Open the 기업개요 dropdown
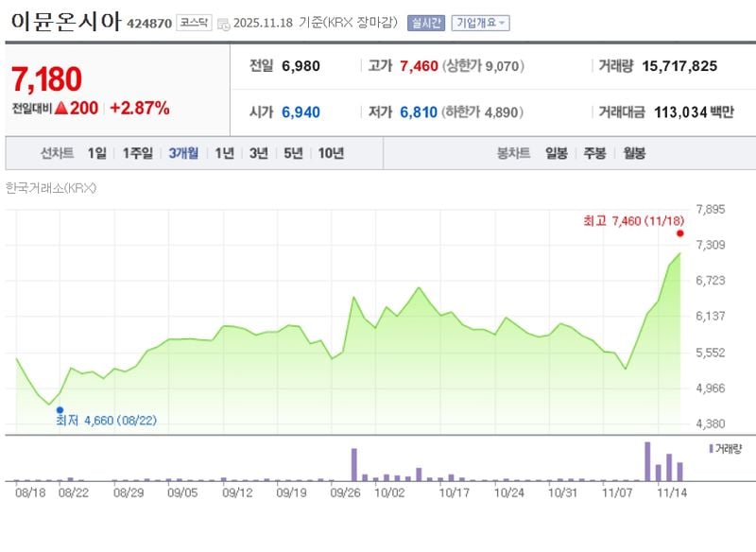 tap(480, 23)
